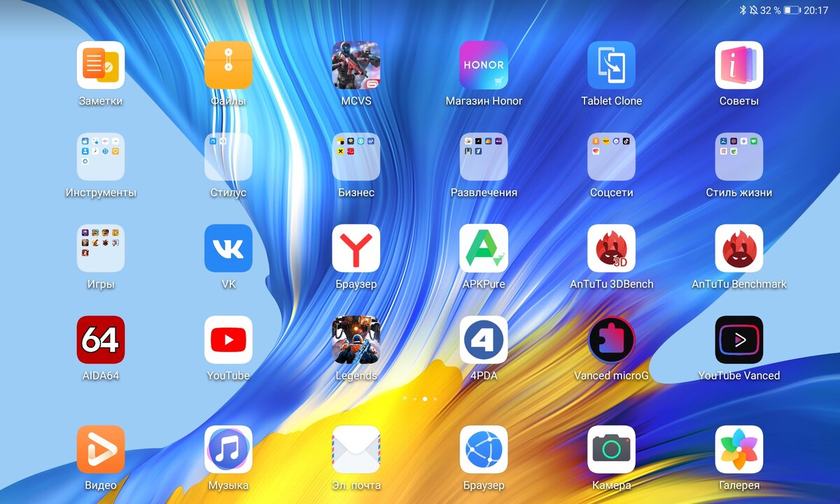
Task: Launch YouTube Vanced
Action: coord(739,341)
